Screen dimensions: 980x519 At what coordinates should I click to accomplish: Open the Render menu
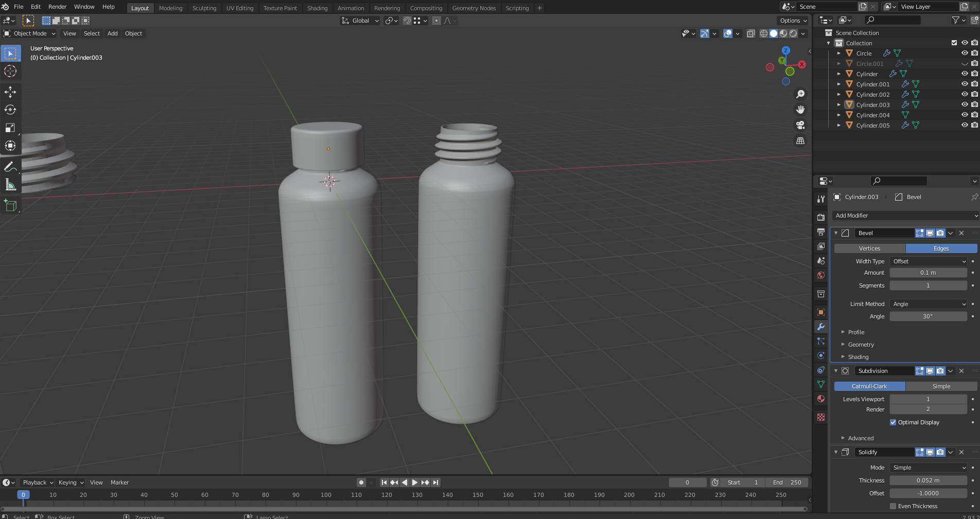pyautogui.click(x=57, y=7)
